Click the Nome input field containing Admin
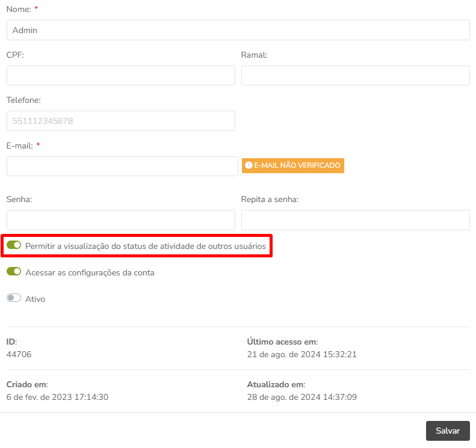Screen dimensions: 476x448 (x=238, y=30)
